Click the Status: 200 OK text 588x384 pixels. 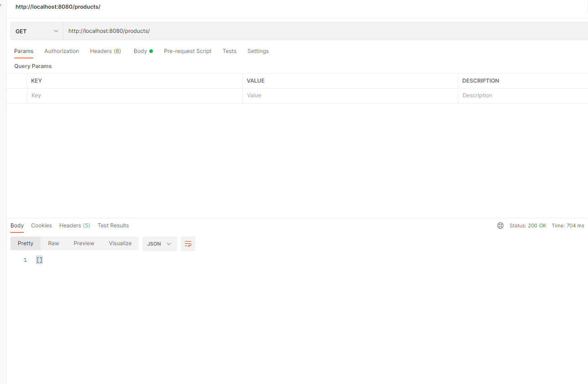coord(528,226)
